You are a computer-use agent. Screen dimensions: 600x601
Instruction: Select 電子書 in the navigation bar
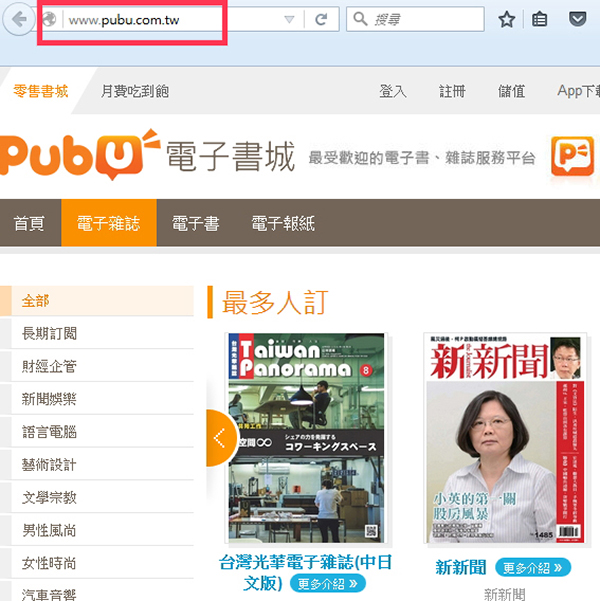tap(196, 223)
